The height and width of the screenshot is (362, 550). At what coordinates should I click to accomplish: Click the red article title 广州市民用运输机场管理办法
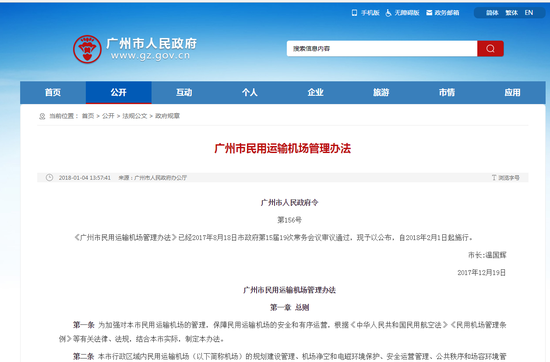click(282, 148)
